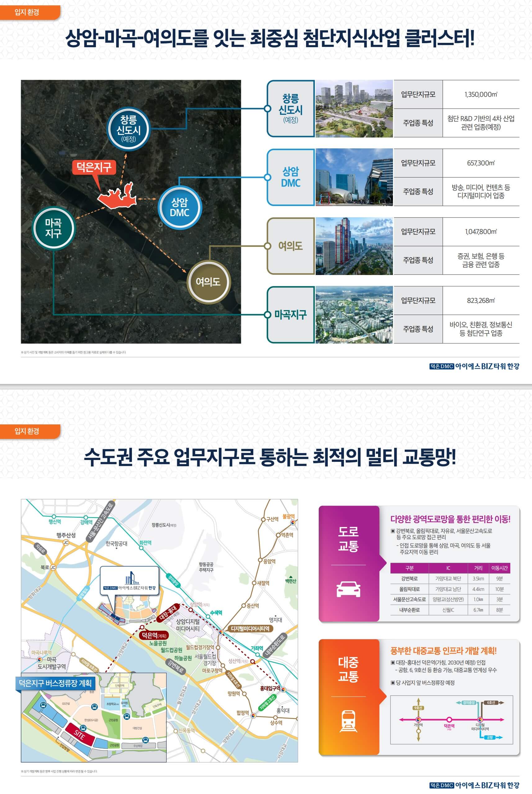This screenshot has height=794, width=532.
Task: Click the 내부순환로 row in the road table
Action: click(x=450, y=610)
